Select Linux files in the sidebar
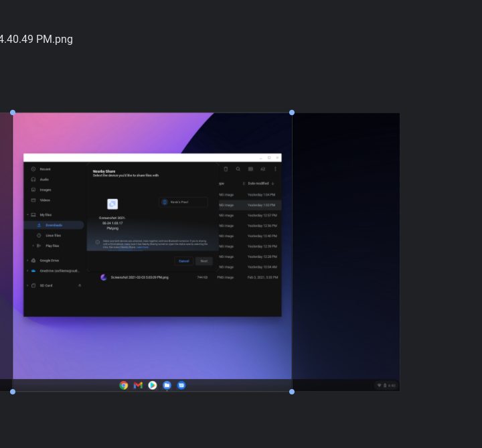Image resolution: width=482 pixels, height=448 pixels. pos(53,236)
